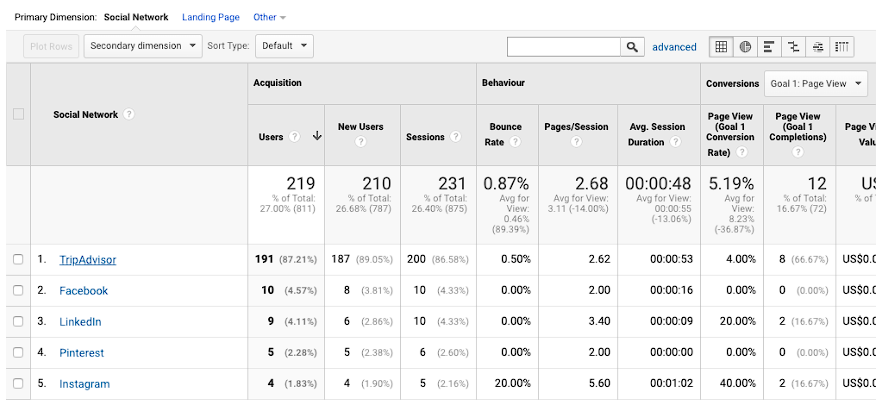Sort by the Pages/Session column header
The image size is (892, 409).
(x=576, y=127)
